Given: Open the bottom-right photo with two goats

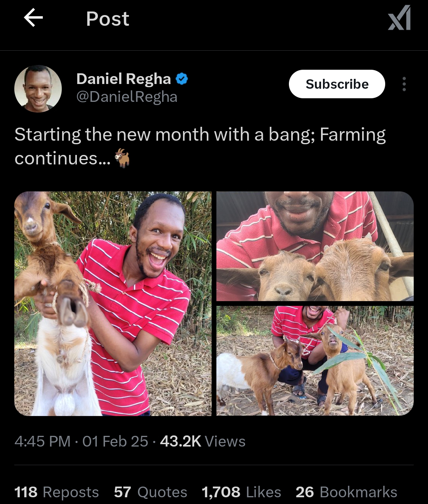Looking at the screenshot, I should [315, 361].
